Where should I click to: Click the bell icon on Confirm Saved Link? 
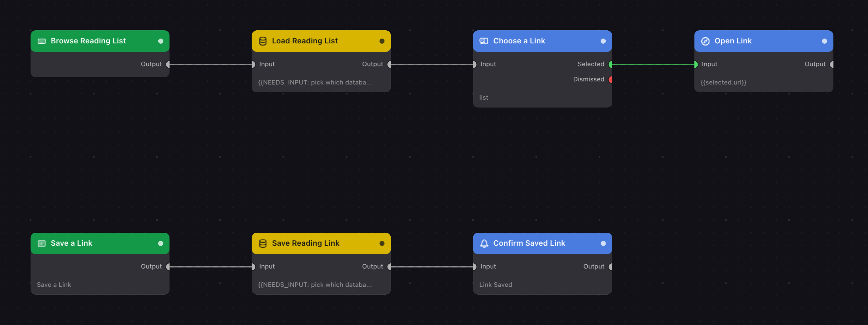(484, 243)
